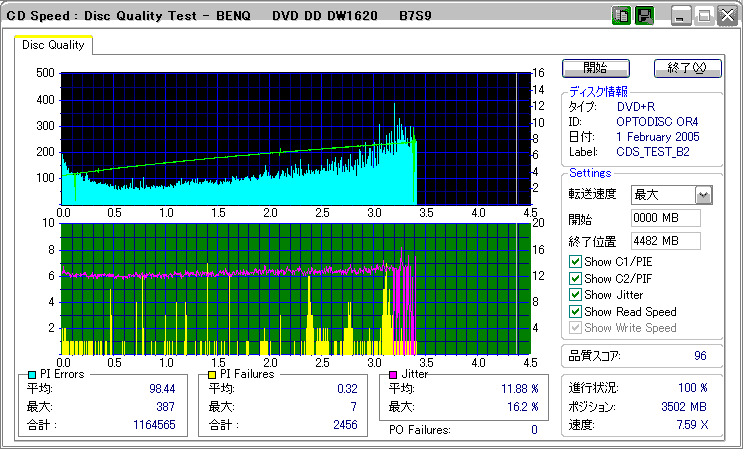
Task: Open the 転送速度 speed dropdown
Action: pyautogui.click(x=703, y=195)
